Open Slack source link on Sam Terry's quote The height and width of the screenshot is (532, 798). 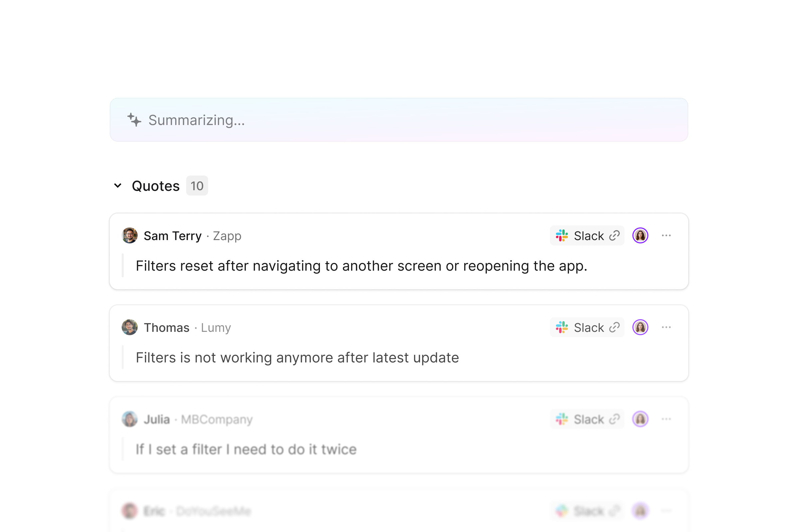[587, 235]
